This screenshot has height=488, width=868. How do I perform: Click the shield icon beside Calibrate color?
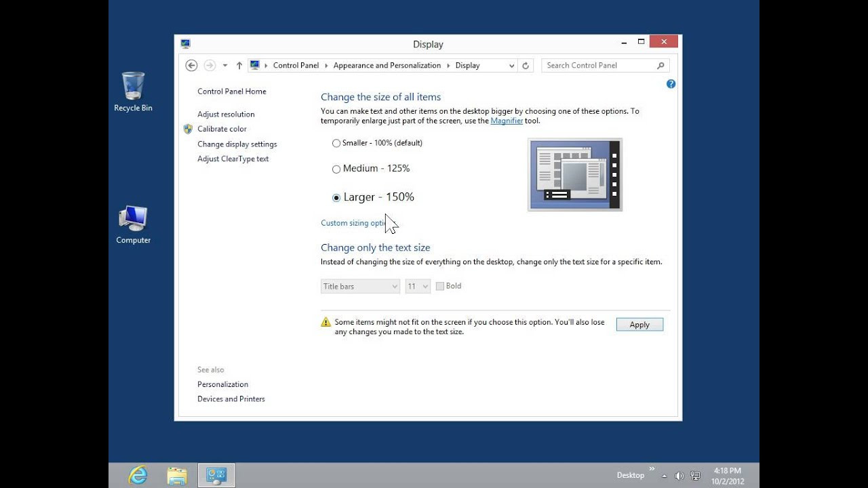(188, 129)
